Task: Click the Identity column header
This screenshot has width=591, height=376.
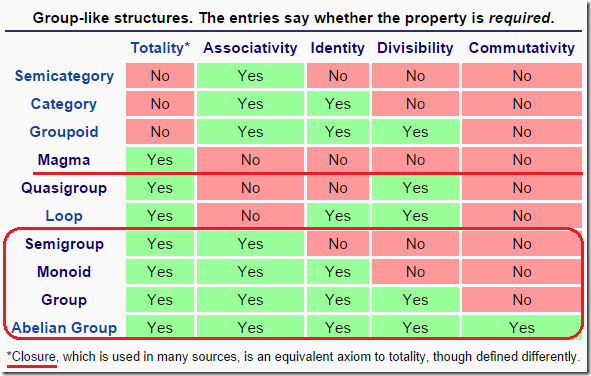Action: coord(338,48)
